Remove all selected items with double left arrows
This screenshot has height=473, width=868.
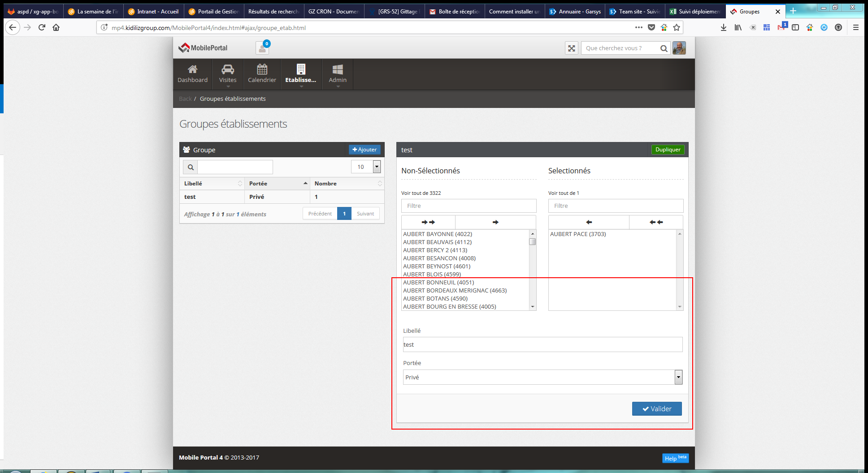656,222
